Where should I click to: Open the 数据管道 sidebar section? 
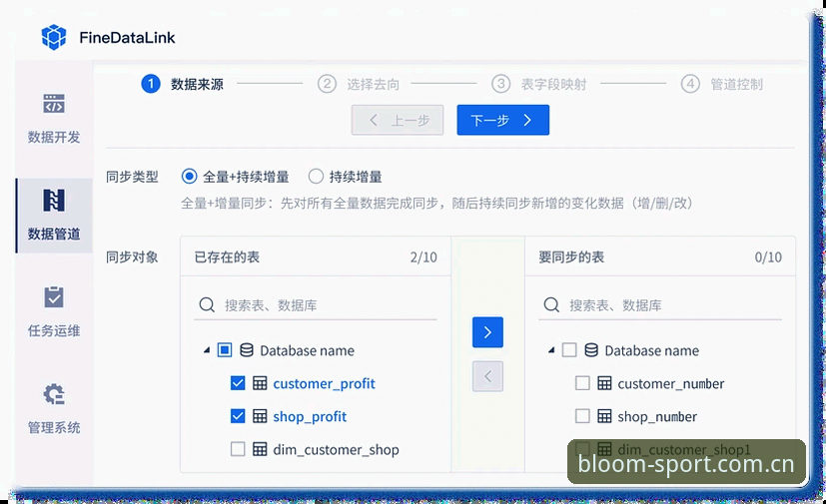[54, 216]
